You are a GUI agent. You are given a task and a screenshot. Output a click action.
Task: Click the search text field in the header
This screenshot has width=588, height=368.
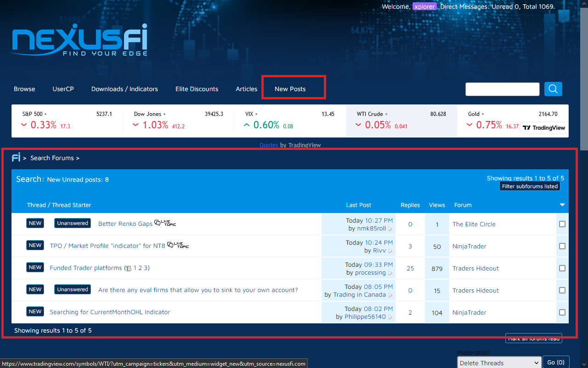(x=503, y=89)
